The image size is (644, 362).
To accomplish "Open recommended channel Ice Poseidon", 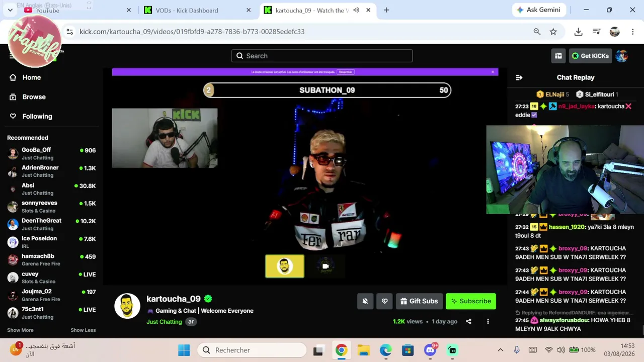I will (x=51, y=242).
